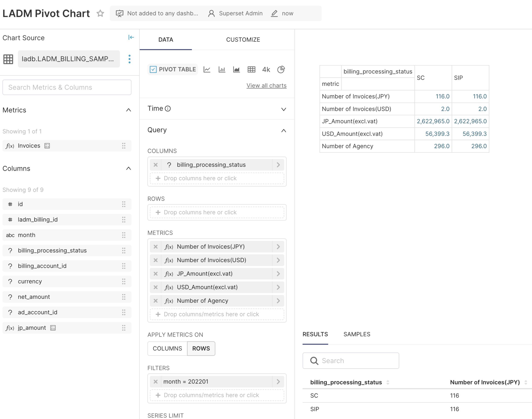Viewport: 532px width, 419px height.
Task: Remove Number of Invoices(JPY) metric
Action: (156, 246)
